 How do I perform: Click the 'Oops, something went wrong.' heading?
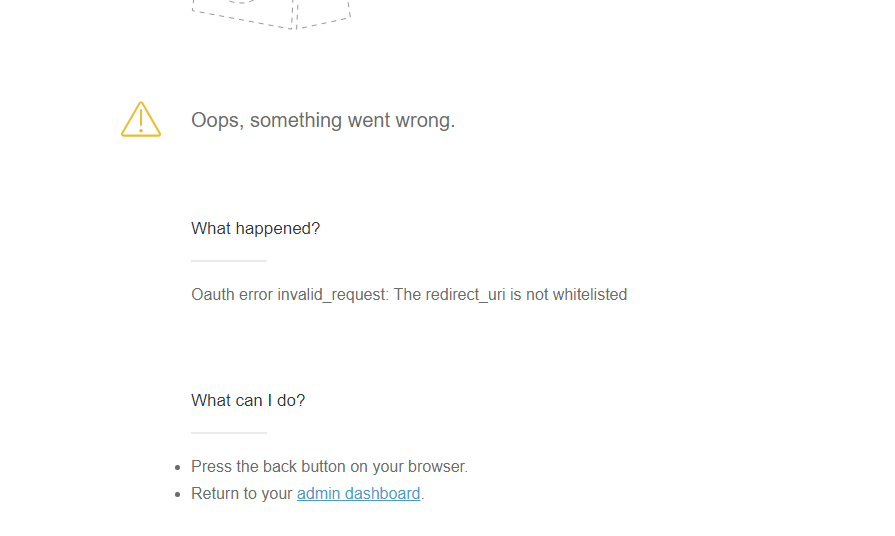[323, 120]
